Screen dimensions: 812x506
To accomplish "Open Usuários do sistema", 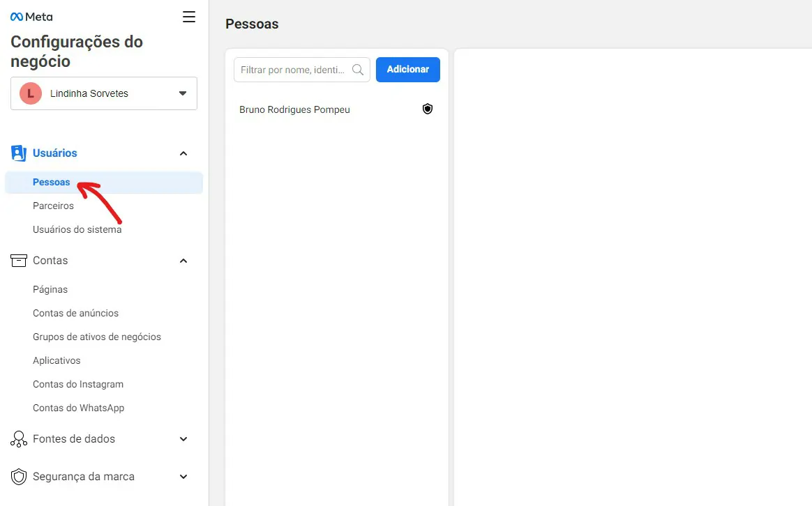I will click(x=77, y=229).
